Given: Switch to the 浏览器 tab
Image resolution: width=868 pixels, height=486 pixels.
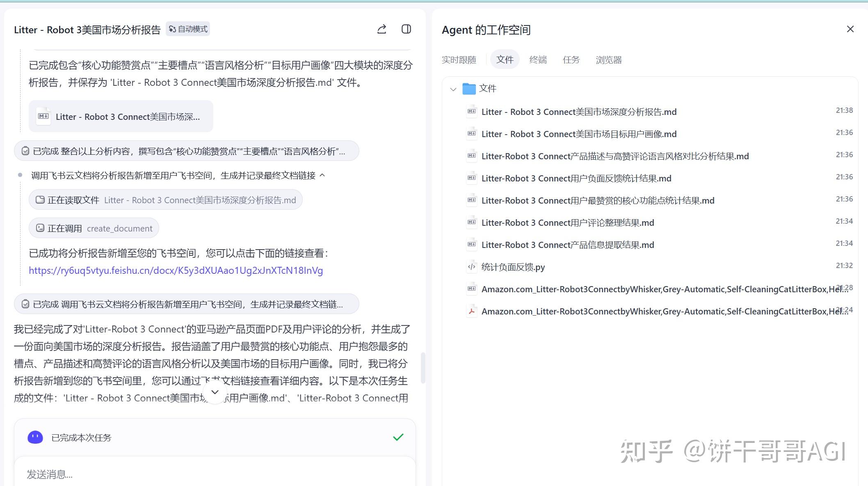Looking at the screenshot, I should point(609,60).
